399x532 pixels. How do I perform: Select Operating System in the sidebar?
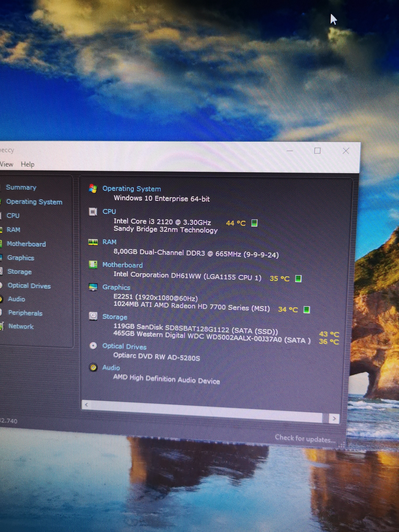tap(34, 202)
